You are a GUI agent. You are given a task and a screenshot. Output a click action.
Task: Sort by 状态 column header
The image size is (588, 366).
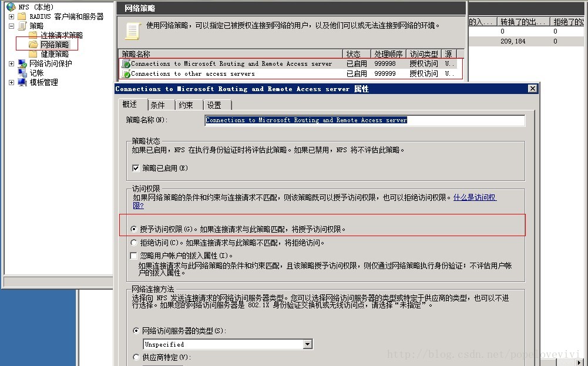[357, 54]
